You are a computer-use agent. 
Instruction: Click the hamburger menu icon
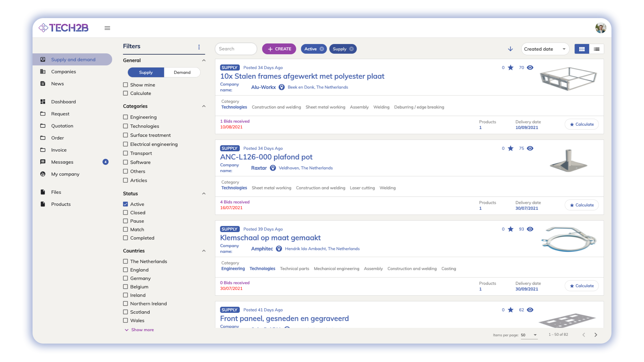click(x=107, y=28)
